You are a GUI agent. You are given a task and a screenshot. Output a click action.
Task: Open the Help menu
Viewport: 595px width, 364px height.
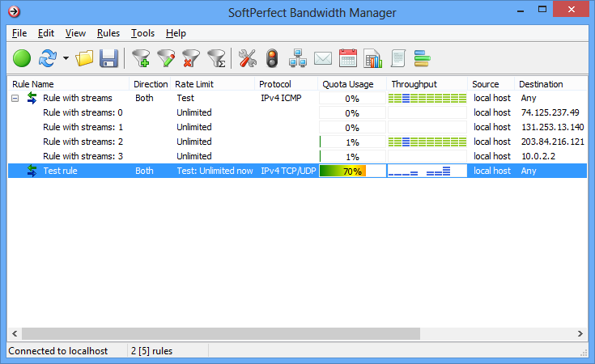tap(176, 33)
